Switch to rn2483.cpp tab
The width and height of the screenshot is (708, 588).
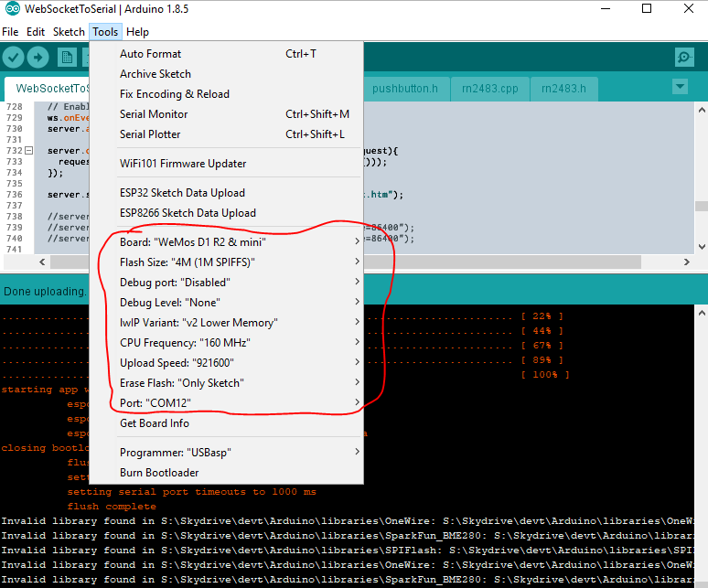[x=490, y=89]
